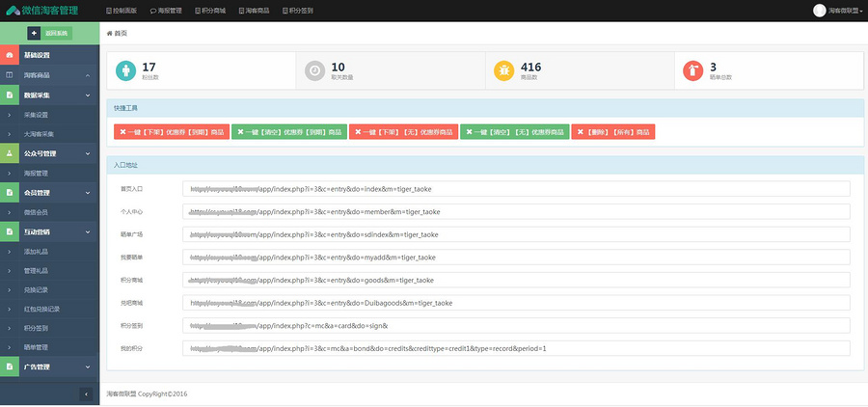Click the arrow icon beside 海报管理 in sidebar

10,174
